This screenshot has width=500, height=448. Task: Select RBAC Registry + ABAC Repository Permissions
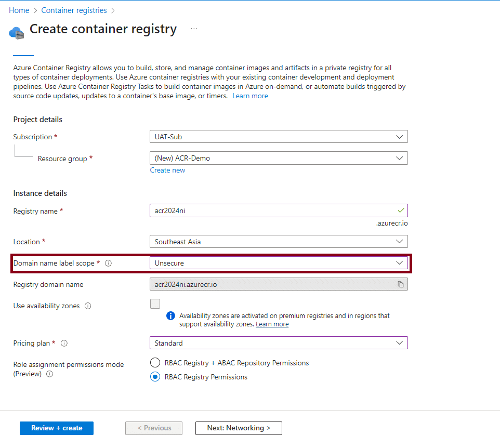[x=155, y=363]
